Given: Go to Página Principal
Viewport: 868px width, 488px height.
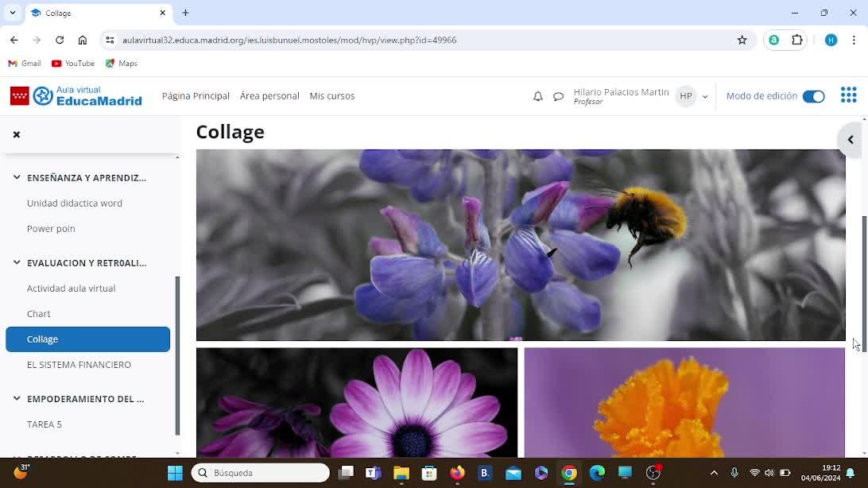Looking at the screenshot, I should tap(196, 95).
